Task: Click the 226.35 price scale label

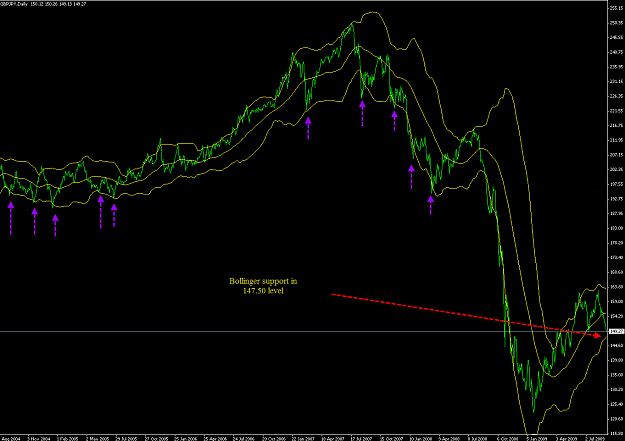Action: 617,96
